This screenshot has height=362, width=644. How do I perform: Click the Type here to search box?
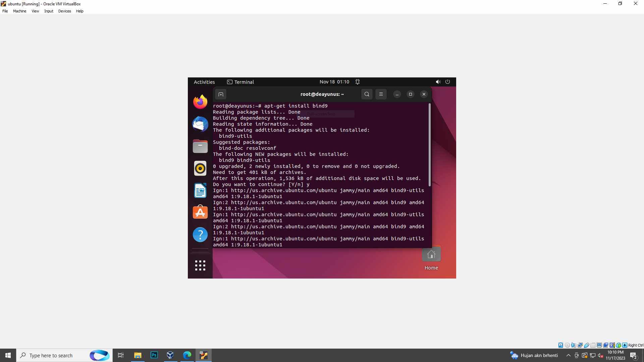point(64,355)
